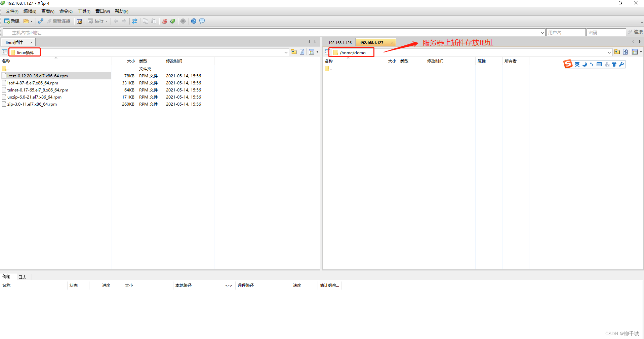Sort remote files by 所有者 column
Image resolution: width=644 pixels, height=339 pixels.
pyautogui.click(x=516, y=61)
